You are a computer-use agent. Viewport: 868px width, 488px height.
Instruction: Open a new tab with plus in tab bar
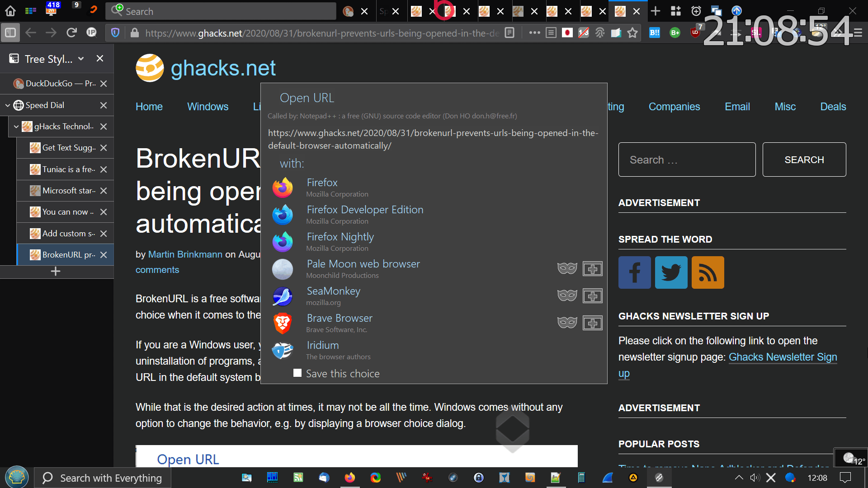(655, 11)
